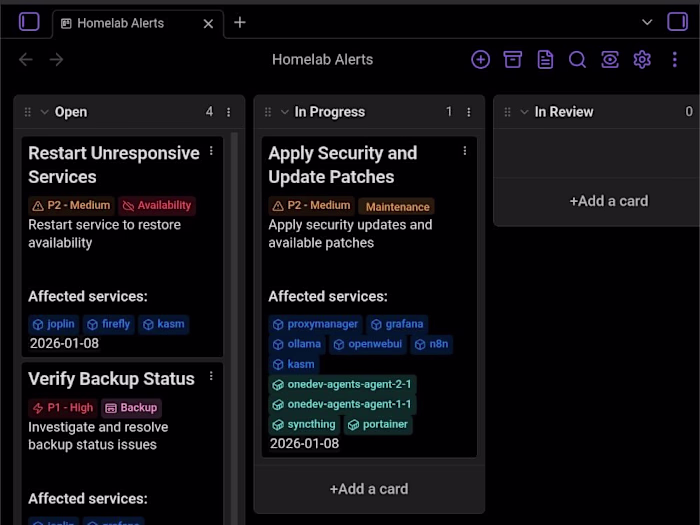This screenshot has height=525, width=700.
Task: Click the Backup tag
Action: coord(131,408)
